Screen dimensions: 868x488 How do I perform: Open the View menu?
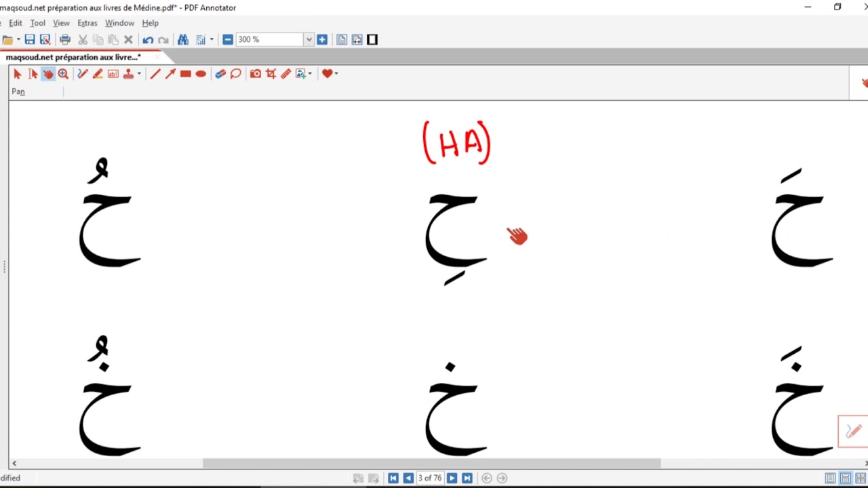(61, 23)
